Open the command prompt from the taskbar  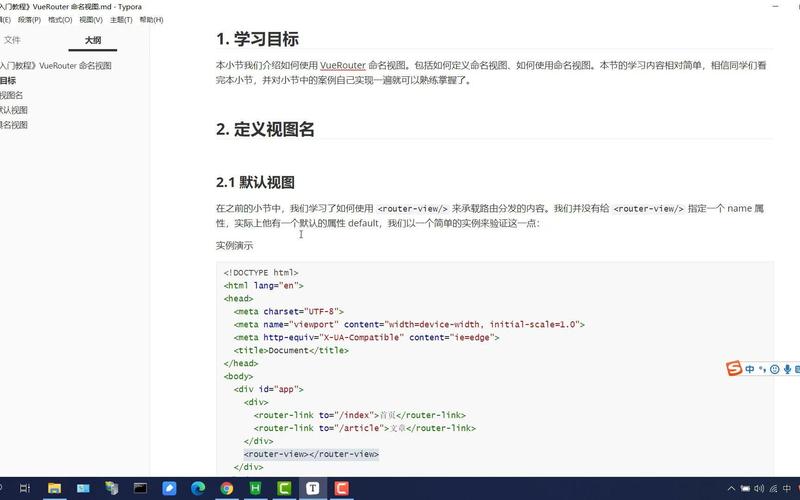tap(140, 488)
